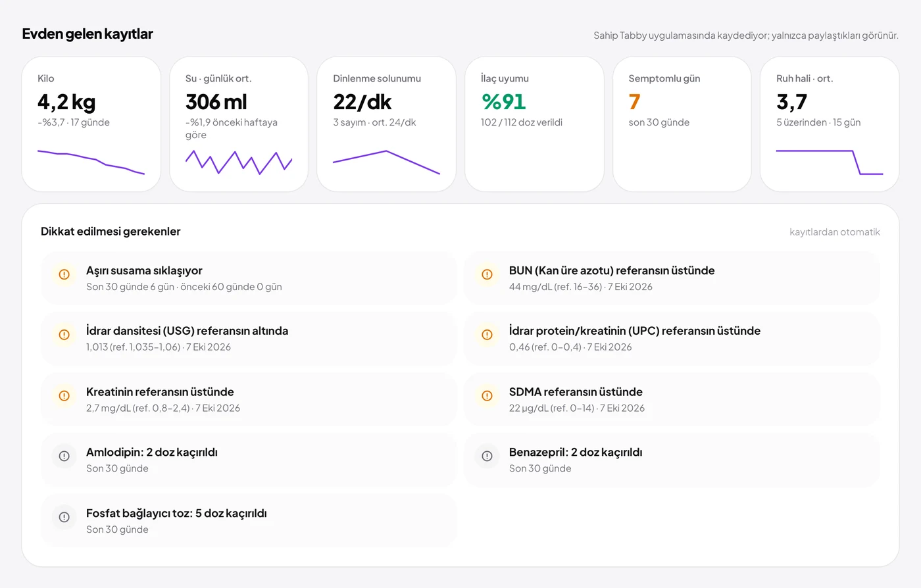Click the 0,46 (ref. 0–0,4) value
The image size is (921, 588).
click(545, 347)
